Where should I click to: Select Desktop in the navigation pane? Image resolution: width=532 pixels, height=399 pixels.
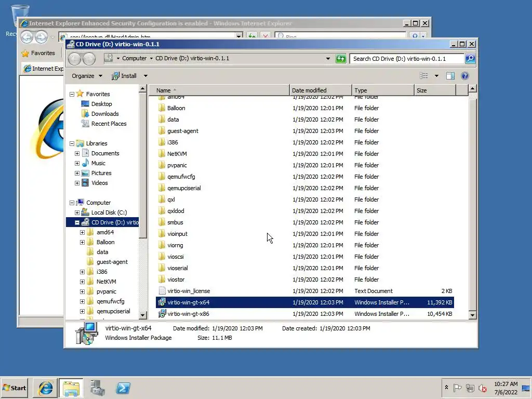click(x=101, y=104)
